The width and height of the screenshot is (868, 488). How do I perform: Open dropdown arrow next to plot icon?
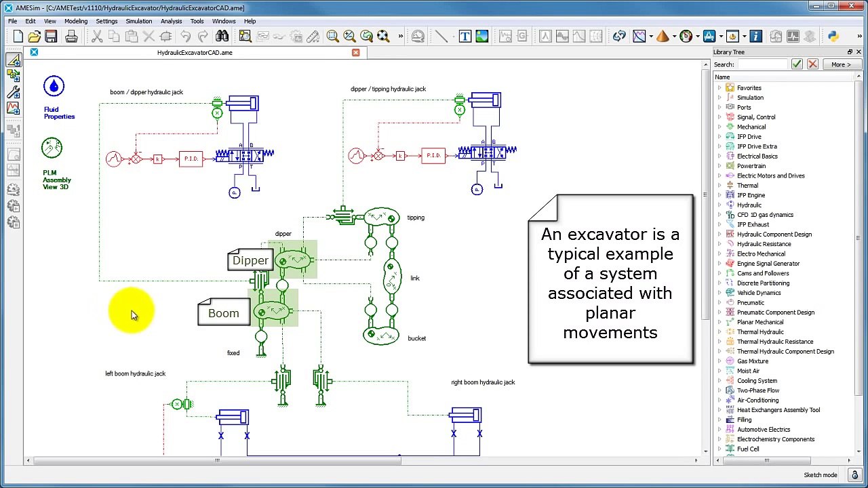pos(651,37)
